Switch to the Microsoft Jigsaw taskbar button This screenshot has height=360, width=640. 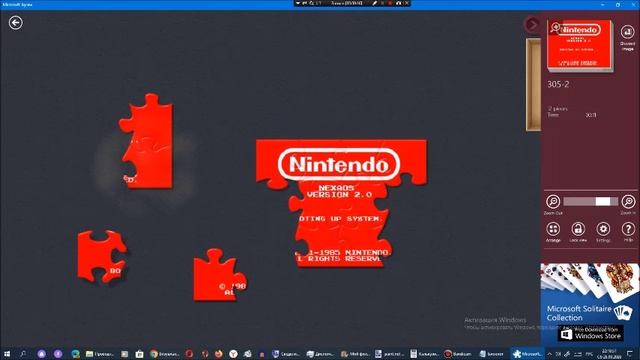(528, 354)
